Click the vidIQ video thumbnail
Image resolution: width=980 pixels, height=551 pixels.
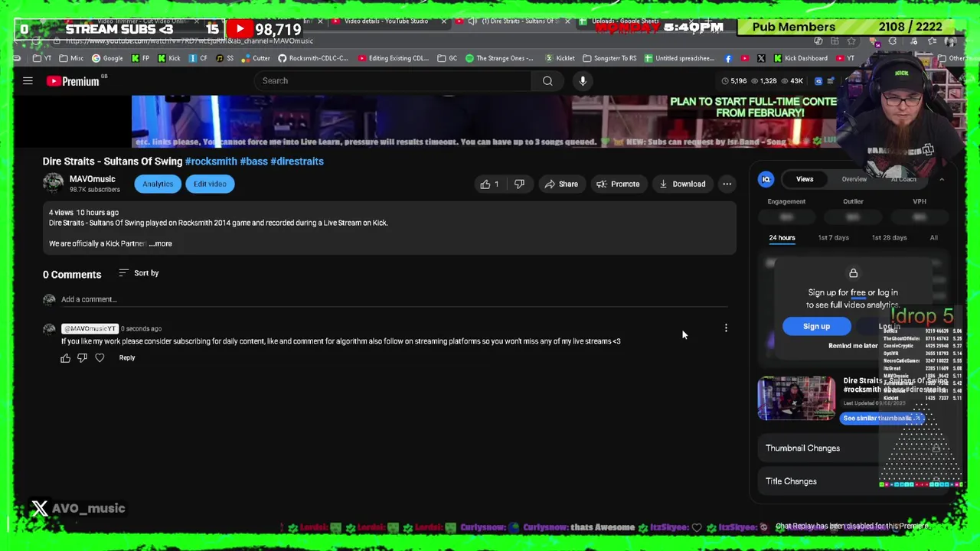(x=796, y=398)
